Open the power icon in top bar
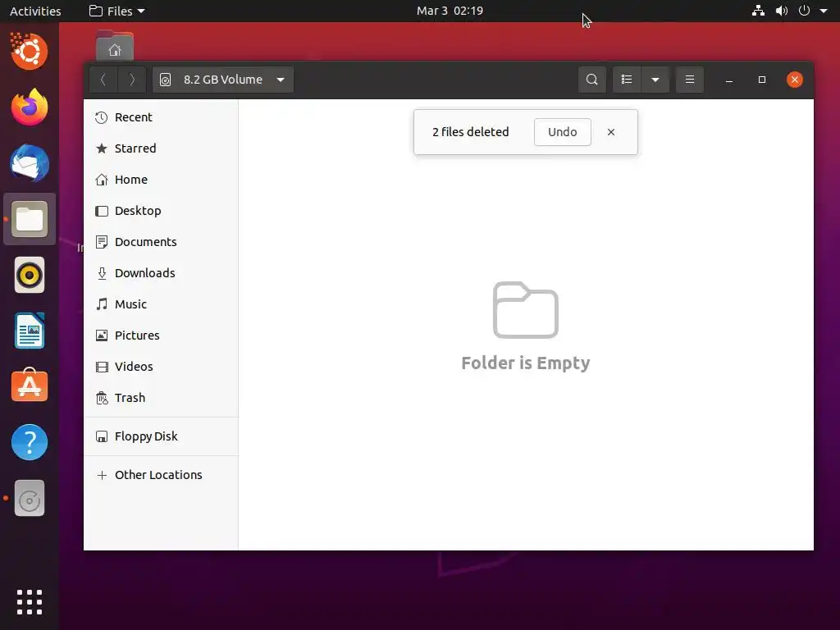The width and height of the screenshot is (840, 630). [x=804, y=11]
